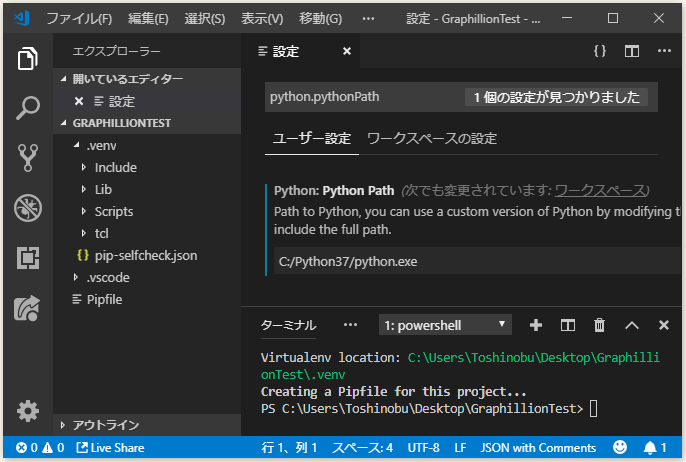This screenshot has height=462, width=686.
Task: Click the エクスプローラー panel title
Action: tap(116, 51)
